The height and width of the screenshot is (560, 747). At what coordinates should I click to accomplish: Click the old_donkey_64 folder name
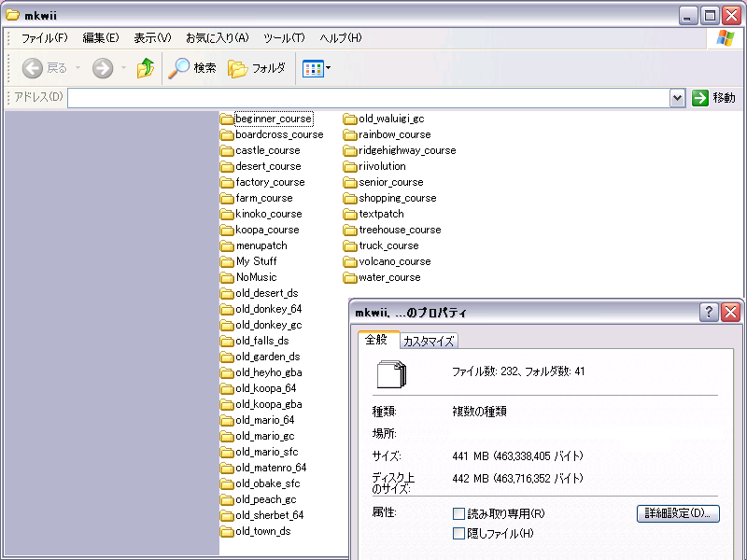pos(269,309)
